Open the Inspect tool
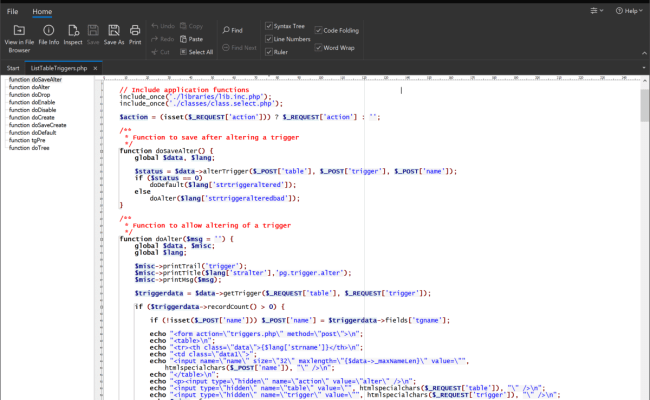The width and height of the screenshot is (650, 400). click(x=73, y=35)
